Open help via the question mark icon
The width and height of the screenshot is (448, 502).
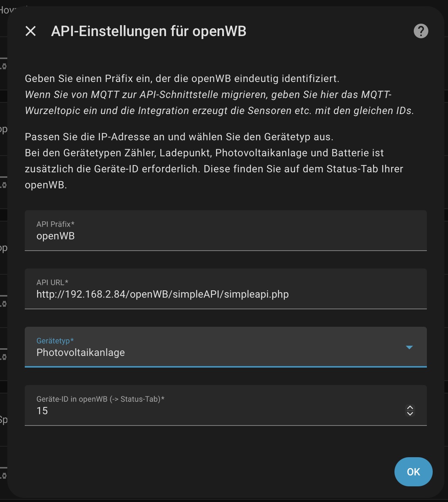pos(421,31)
